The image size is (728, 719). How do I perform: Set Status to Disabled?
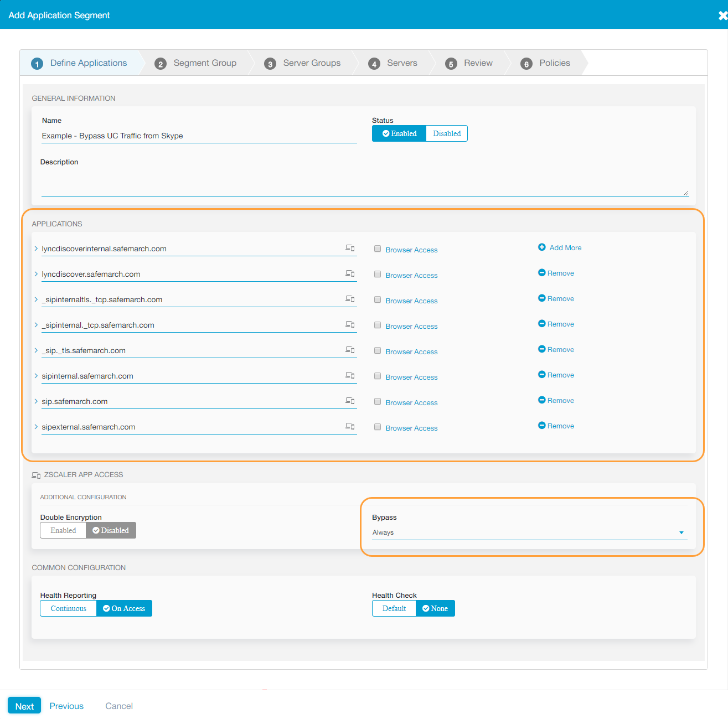coord(446,133)
